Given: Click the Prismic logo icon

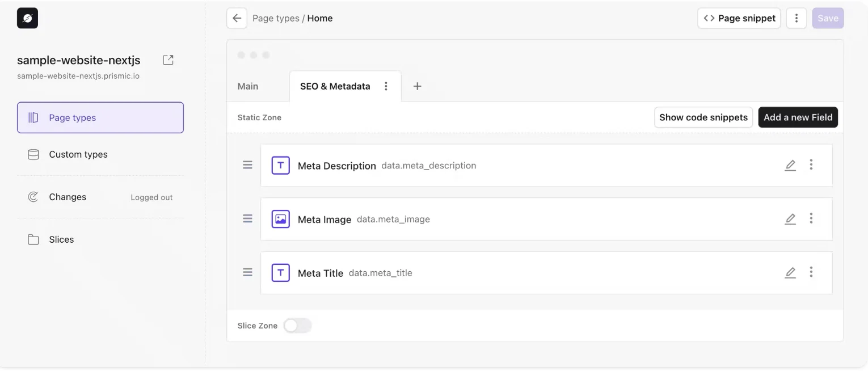Looking at the screenshot, I should (x=27, y=18).
